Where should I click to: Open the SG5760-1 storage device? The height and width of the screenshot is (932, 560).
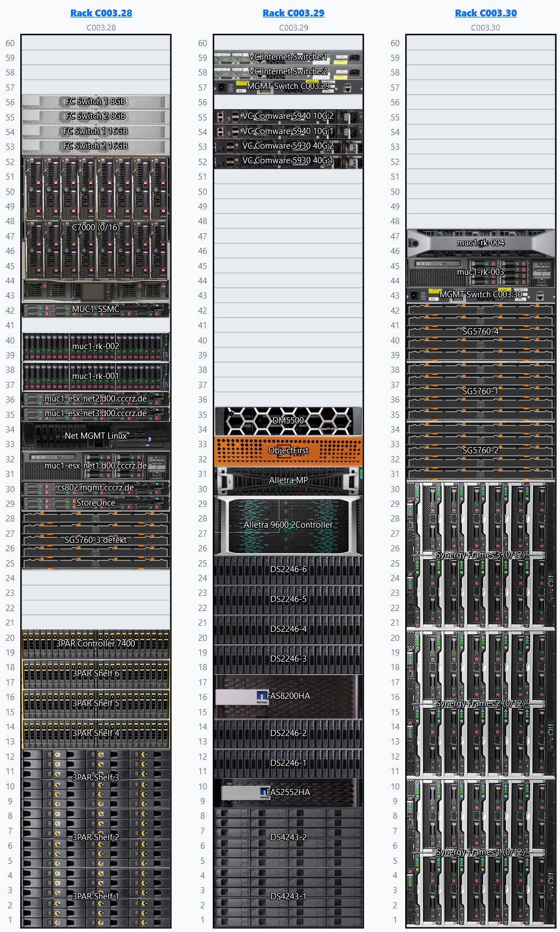pyautogui.click(x=481, y=392)
